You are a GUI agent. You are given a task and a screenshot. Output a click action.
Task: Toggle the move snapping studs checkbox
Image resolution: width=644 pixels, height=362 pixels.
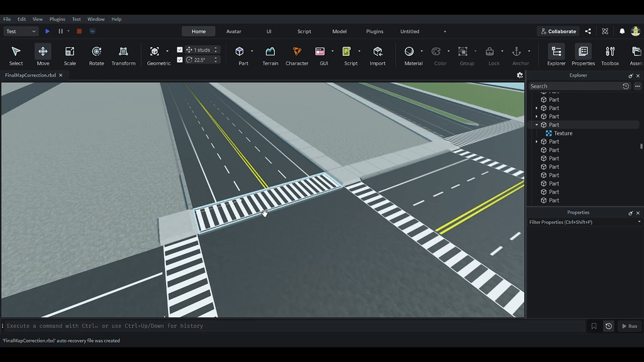click(179, 50)
